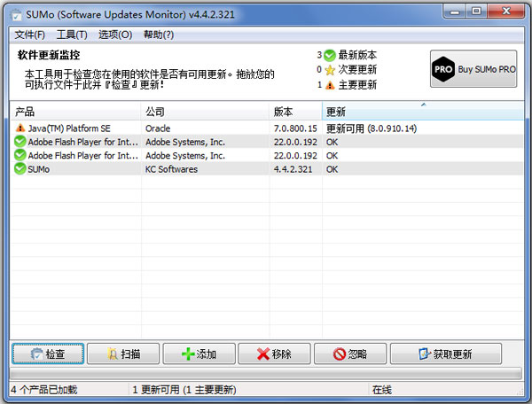
Task: Click the 更新可用 (8.0.910.14) cell
Action: pos(372,128)
